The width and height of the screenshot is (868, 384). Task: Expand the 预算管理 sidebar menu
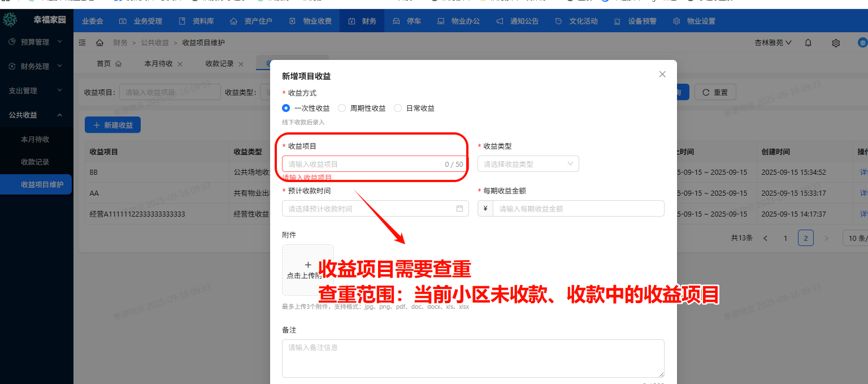coord(36,42)
